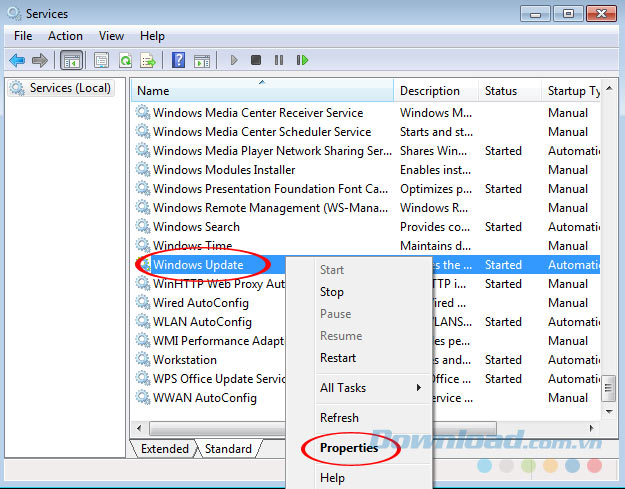This screenshot has width=625, height=489.
Task: Select Windows Presentation Foundation Font Cache row
Action: point(368,189)
